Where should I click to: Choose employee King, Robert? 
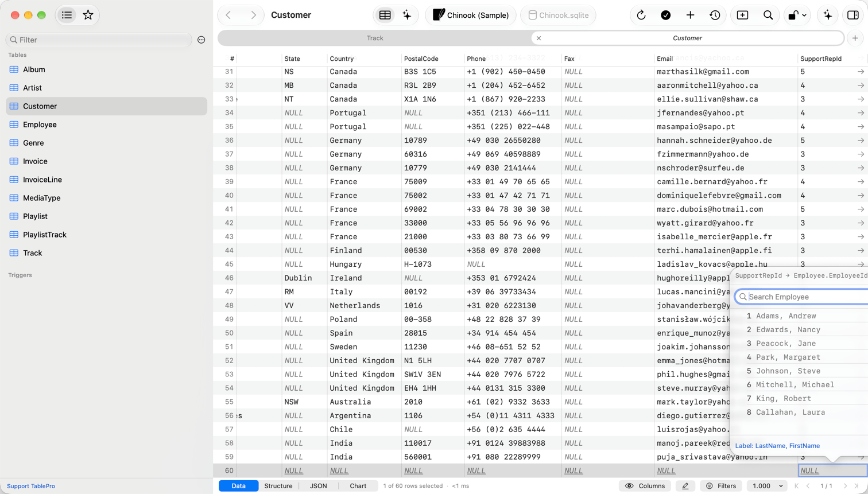point(799,399)
